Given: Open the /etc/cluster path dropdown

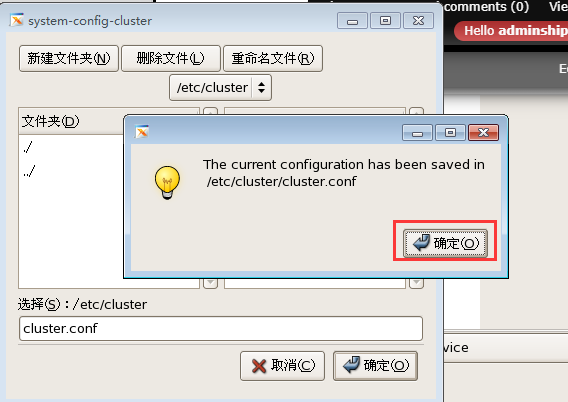Looking at the screenshot, I should (220, 88).
